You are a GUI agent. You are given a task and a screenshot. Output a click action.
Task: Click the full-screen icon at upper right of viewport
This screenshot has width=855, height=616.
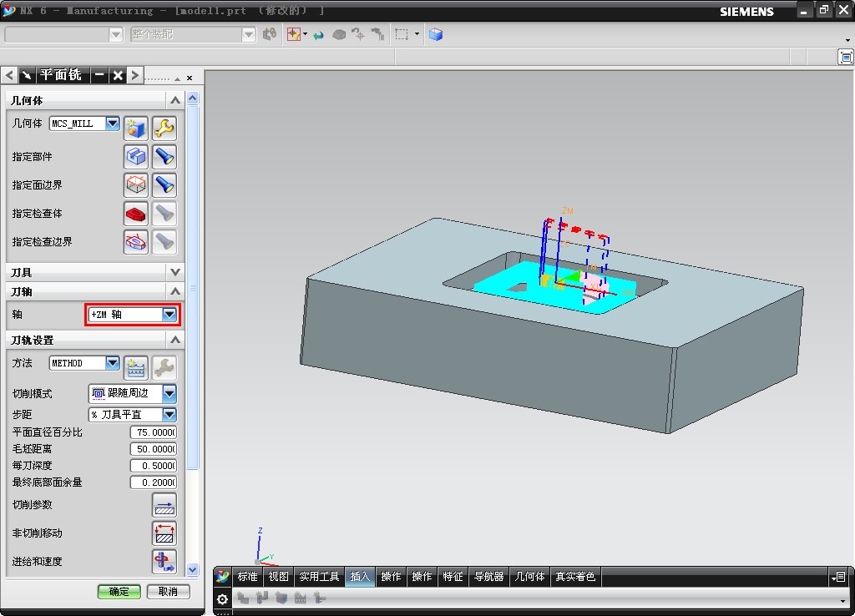[846, 57]
